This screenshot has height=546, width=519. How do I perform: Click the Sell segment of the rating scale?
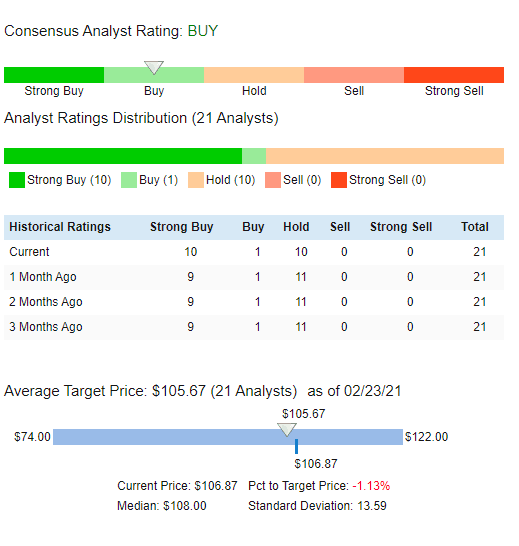tap(354, 75)
